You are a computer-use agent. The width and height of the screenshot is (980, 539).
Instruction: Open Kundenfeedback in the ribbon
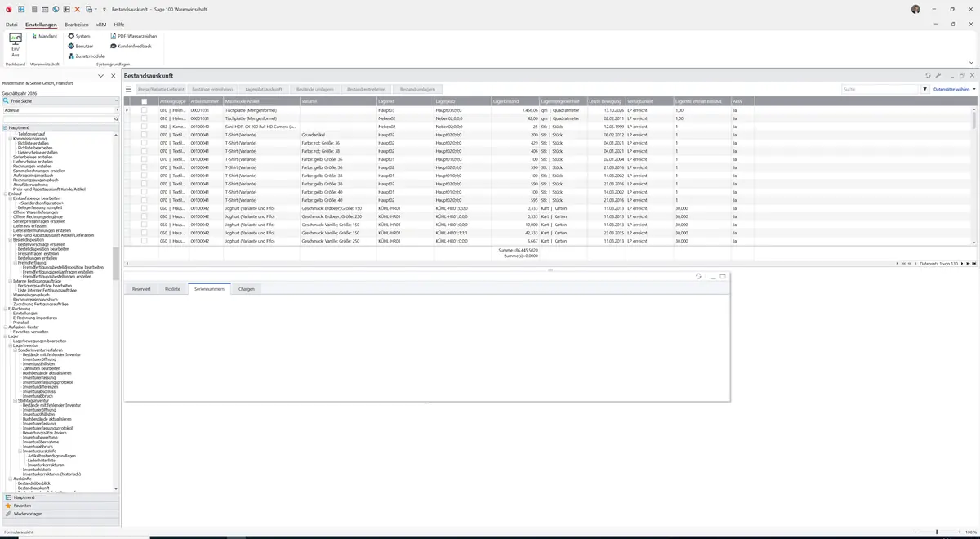131,46
